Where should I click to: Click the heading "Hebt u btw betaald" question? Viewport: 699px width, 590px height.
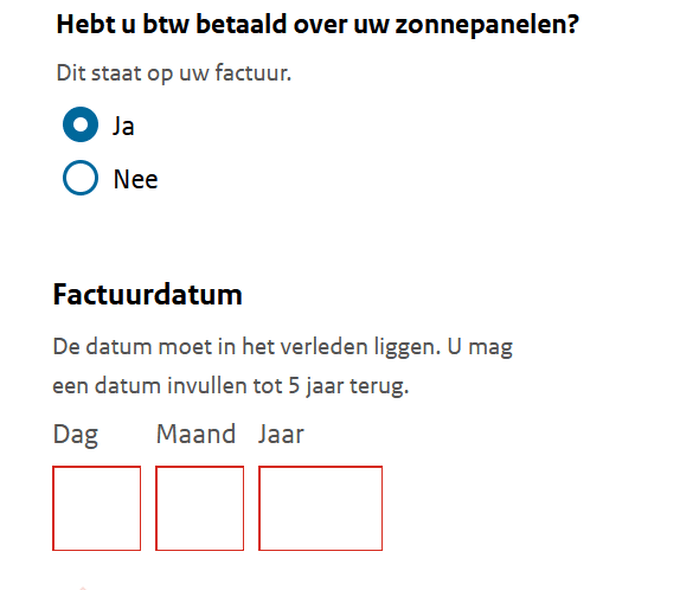coord(317,25)
